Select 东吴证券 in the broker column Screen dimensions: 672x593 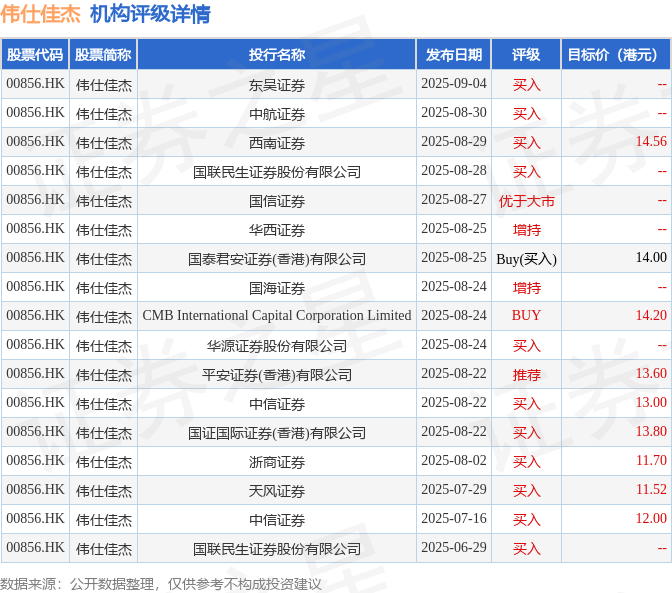pyautogui.click(x=277, y=85)
